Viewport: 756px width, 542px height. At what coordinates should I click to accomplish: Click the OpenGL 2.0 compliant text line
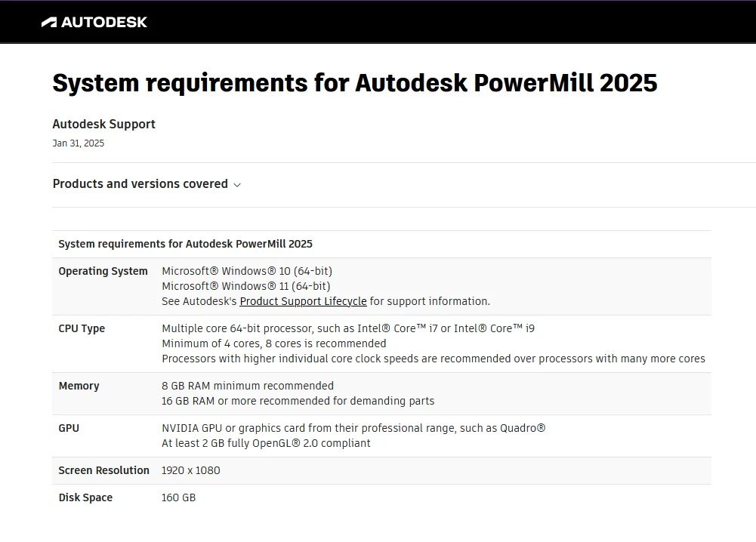[x=266, y=443]
